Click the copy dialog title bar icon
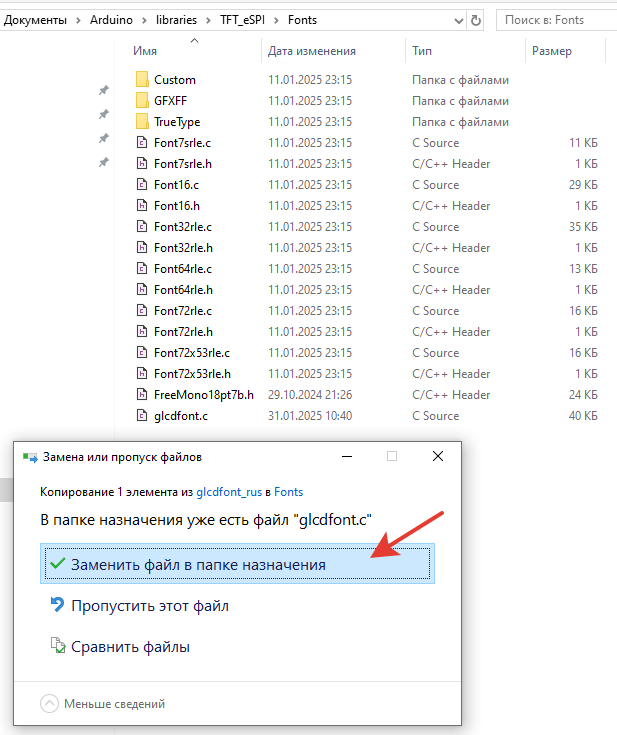Screen dimensions: 617x735 click(30, 457)
